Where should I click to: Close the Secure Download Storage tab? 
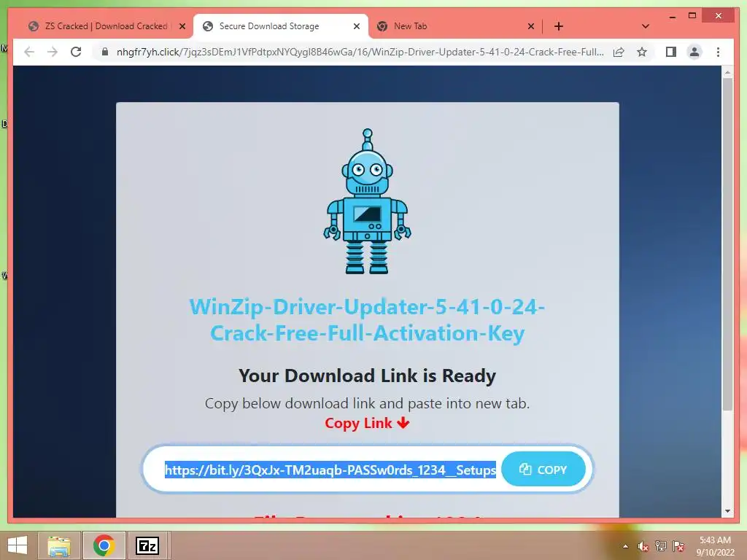[x=356, y=26]
